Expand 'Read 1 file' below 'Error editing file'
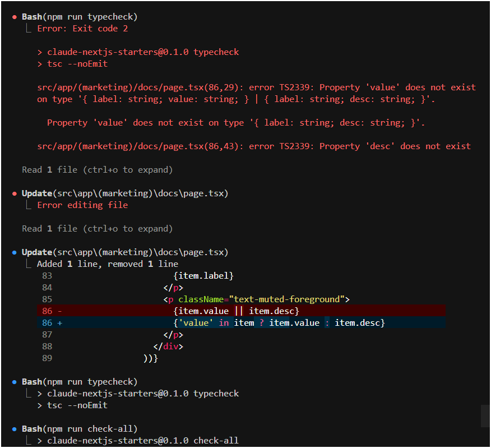 click(x=97, y=229)
